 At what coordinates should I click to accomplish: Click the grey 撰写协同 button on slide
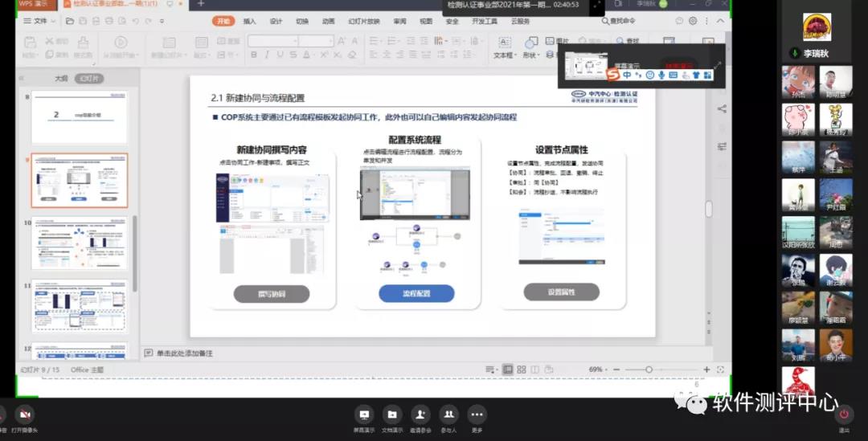272,294
